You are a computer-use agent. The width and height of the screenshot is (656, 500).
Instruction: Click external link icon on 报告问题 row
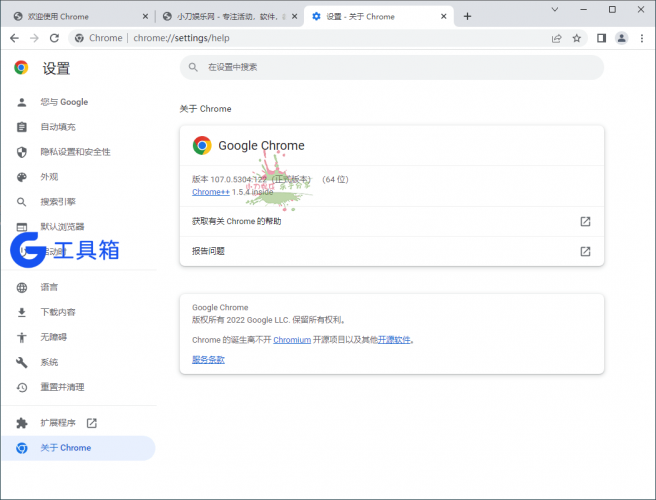(x=585, y=251)
